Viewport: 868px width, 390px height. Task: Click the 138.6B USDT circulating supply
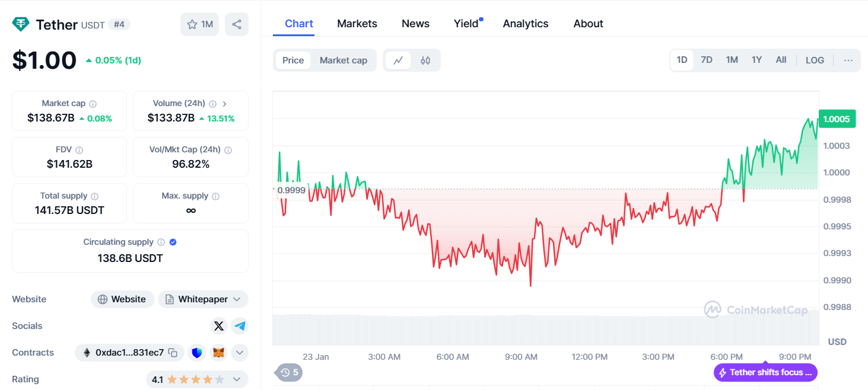(x=130, y=258)
